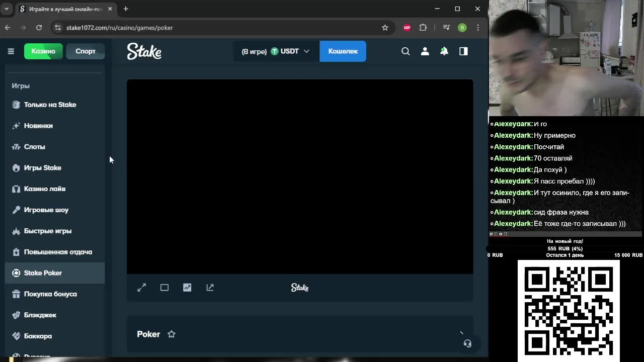Go back in browser history
Viewport: 644px width, 362px height.
pos(8,28)
